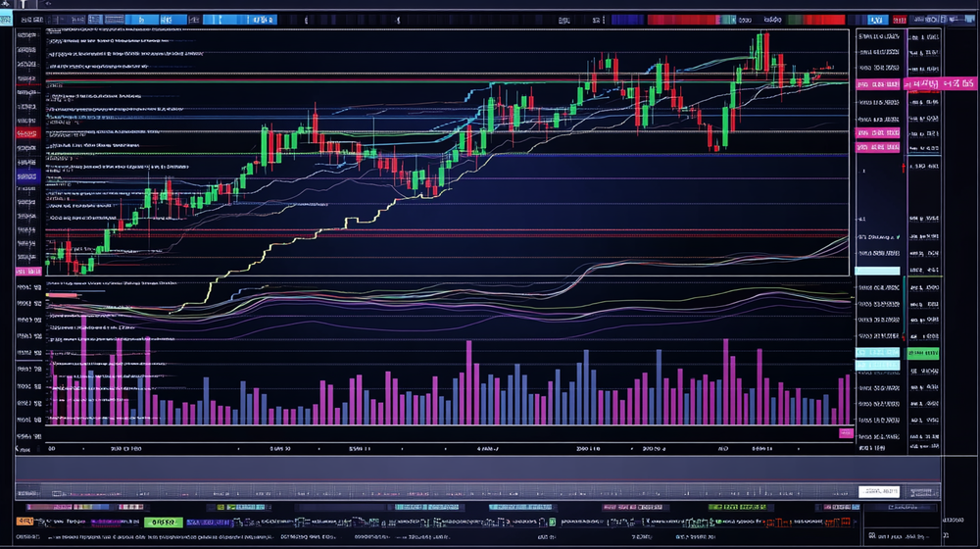Expand the white selector box near bottom right
This screenshot has height=549, width=980.
(x=879, y=490)
